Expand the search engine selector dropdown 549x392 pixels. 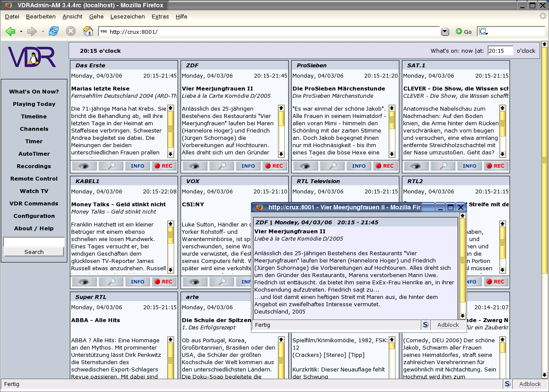[484, 32]
